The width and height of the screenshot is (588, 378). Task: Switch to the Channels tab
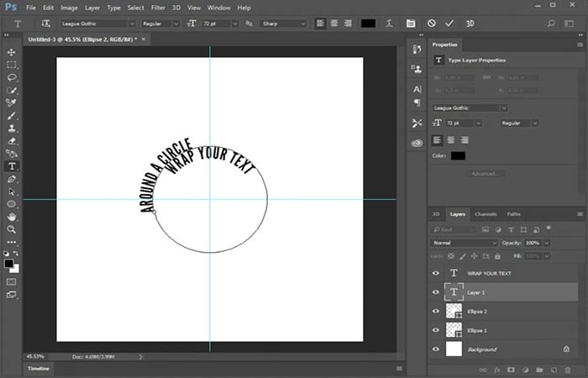click(486, 214)
